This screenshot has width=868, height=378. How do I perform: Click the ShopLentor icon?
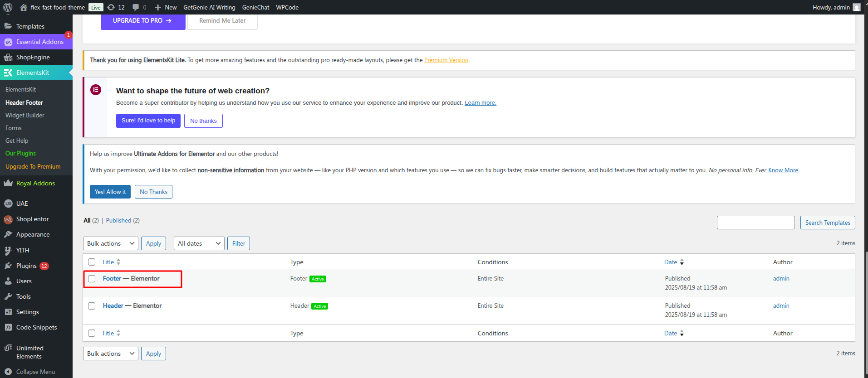(8, 219)
